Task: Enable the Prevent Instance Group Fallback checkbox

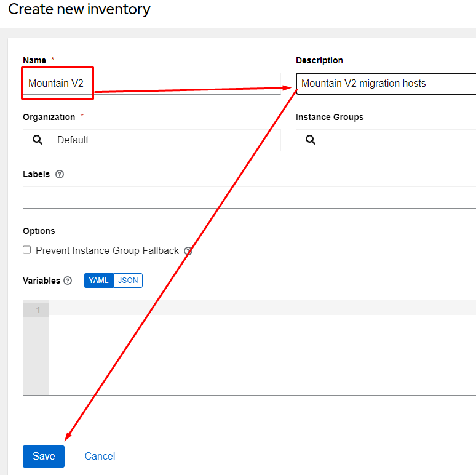Action: coord(27,250)
